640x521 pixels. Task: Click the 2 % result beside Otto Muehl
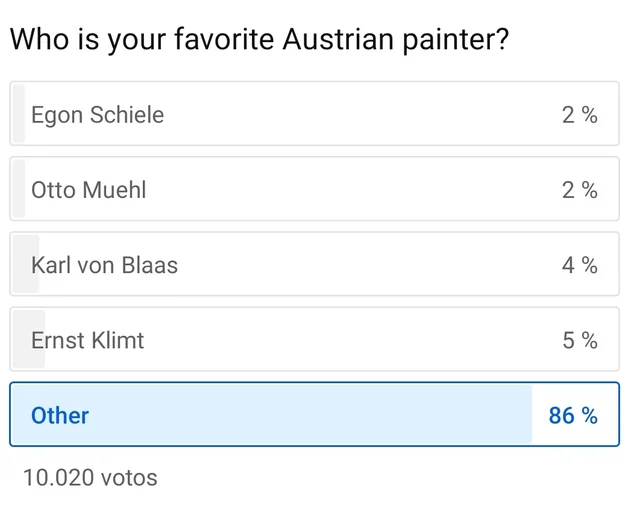point(579,190)
